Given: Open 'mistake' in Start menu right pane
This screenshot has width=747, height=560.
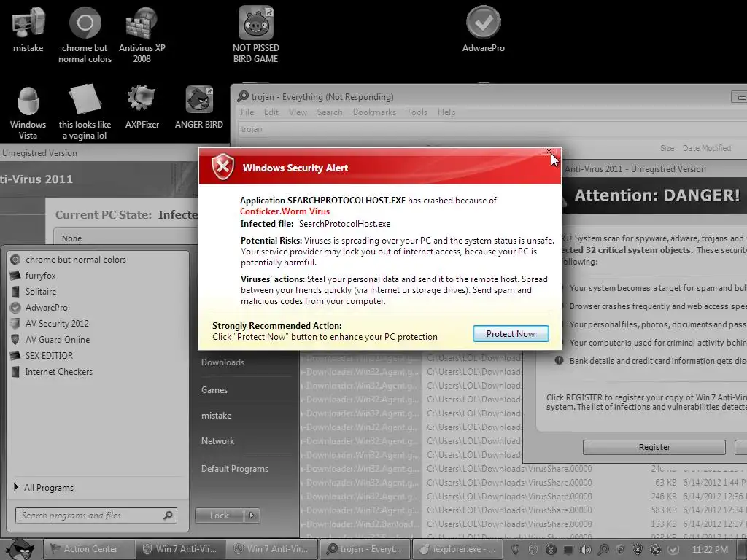Looking at the screenshot, I should tap(216, 416).
